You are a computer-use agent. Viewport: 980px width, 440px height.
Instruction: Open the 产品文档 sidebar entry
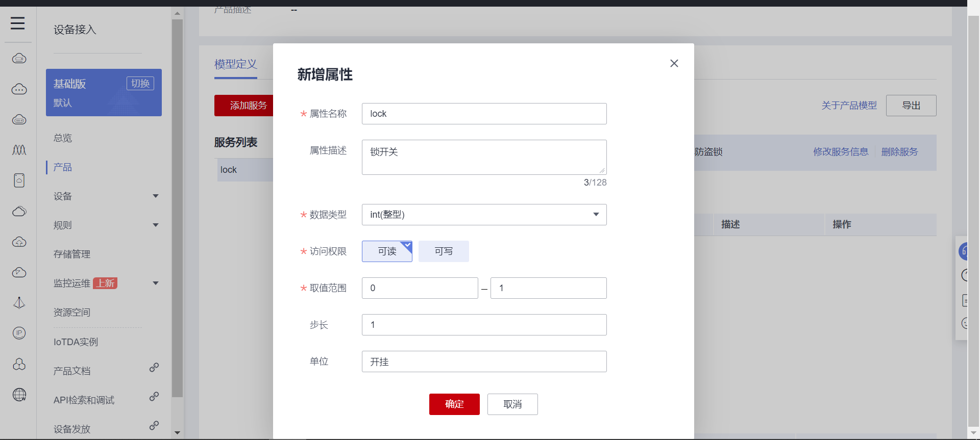click(x=72, y=371)
